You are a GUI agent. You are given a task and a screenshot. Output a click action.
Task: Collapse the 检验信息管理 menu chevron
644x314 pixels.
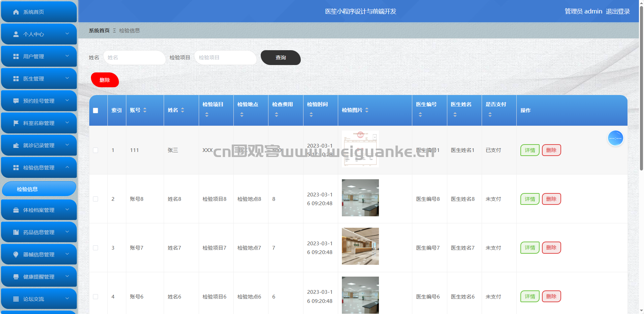tap(67, 167)
